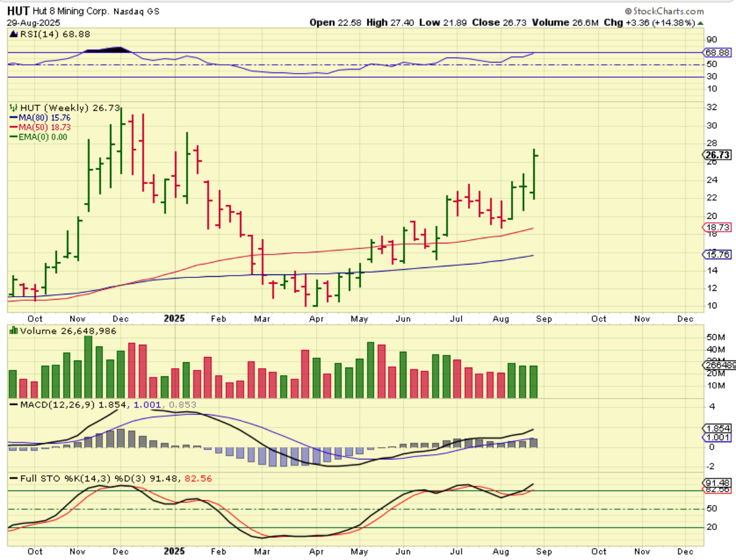
Task: Click the volume axis label 40M
Action: (716, 350)
